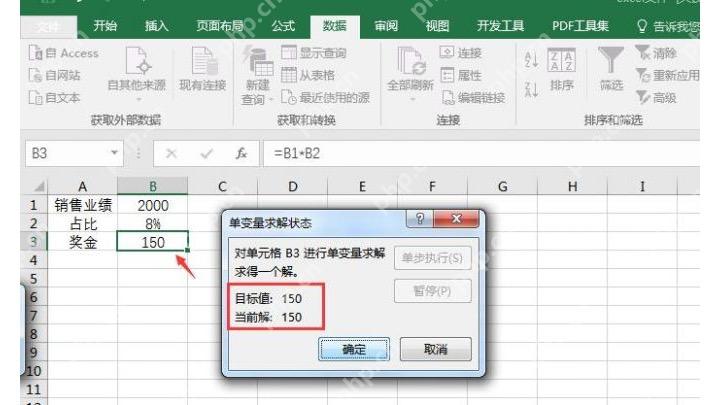Switch to the 视图 tab
This screenshot has height=405, width=720.
pyautogui.click(x=437, y=26)
